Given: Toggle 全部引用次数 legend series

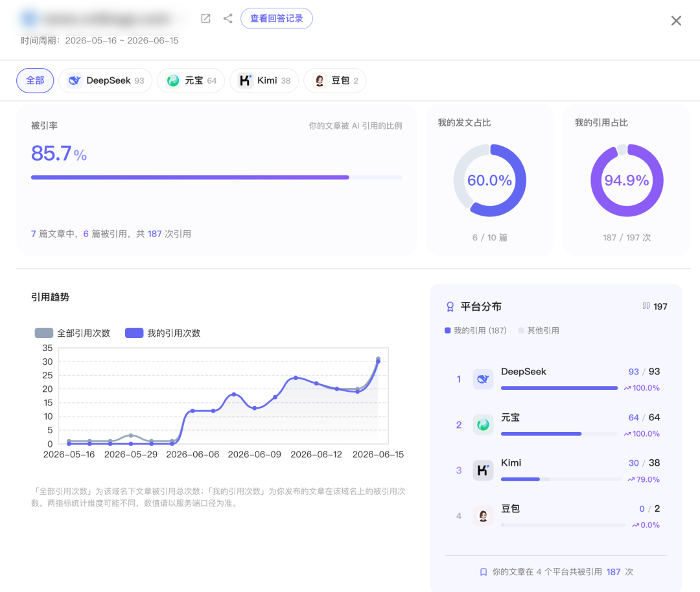Looking at the screenshot, I should pos(73,333).
